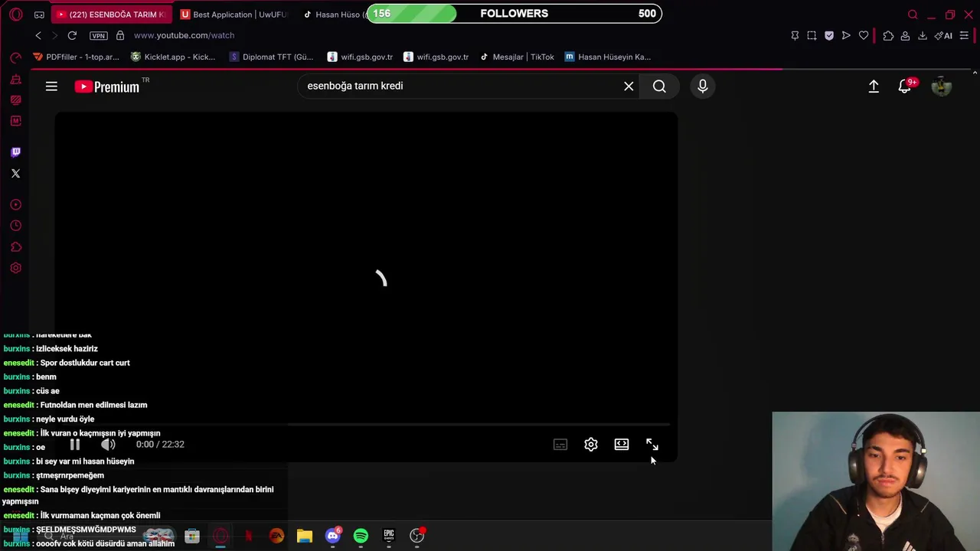Screen dimensions: 980x551
Task: Open the first wifi.gsb.gov.tr bookmark
Action: pos(360,57)
